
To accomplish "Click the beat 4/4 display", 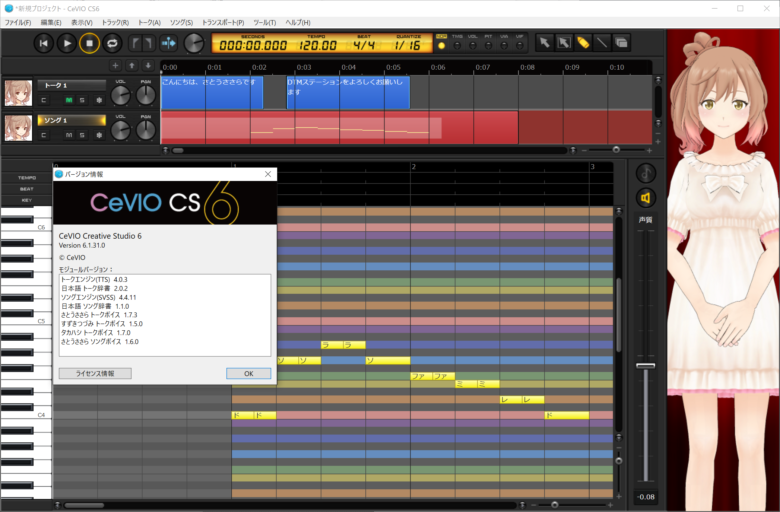I will click(x=364, y=45).
